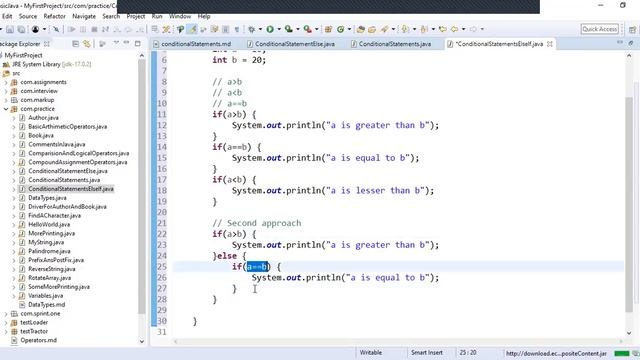Image resolution: width=640 pixels, height=360 pixels.
Task: Click the New Java Package icon
Action: coord(328,29)
